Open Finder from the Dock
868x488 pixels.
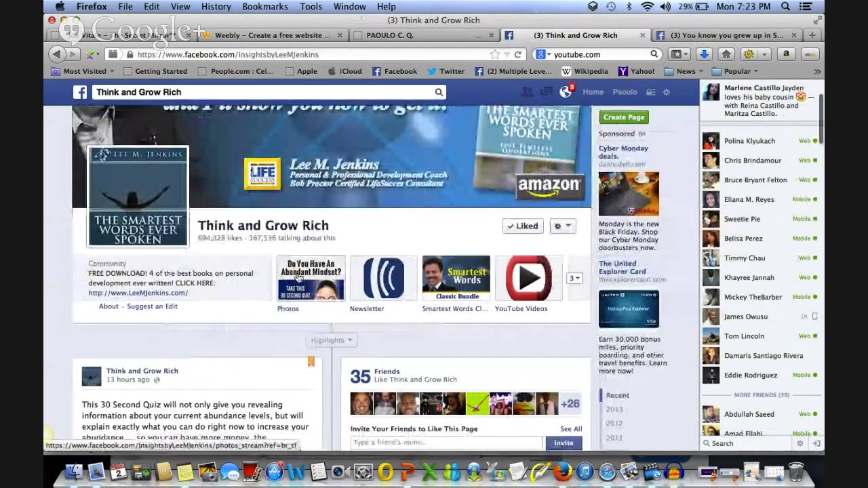click(73, 472)
